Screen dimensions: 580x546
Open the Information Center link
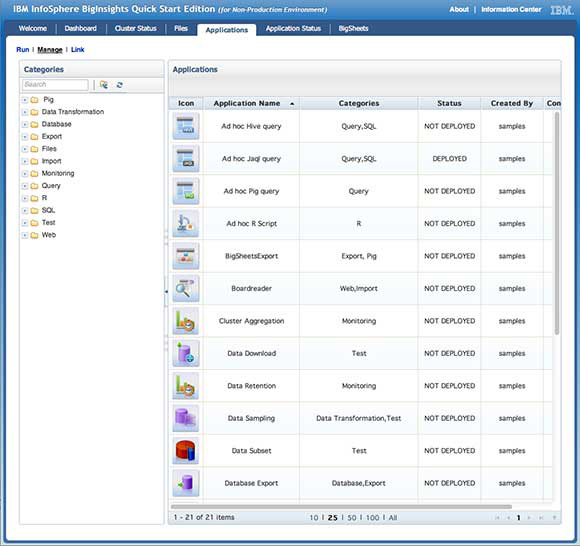point(511,10)
